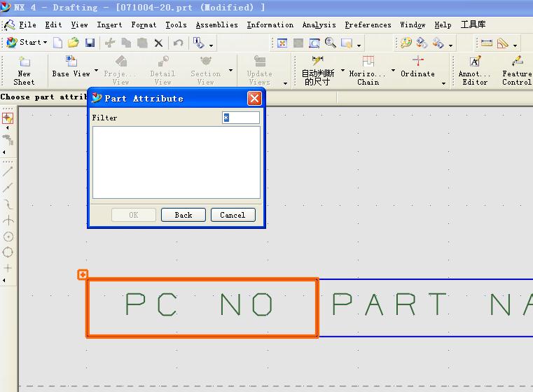Open the Feature Control frame tool
The height and width of the screenshot is (392, 533).
tap(517, 71)
